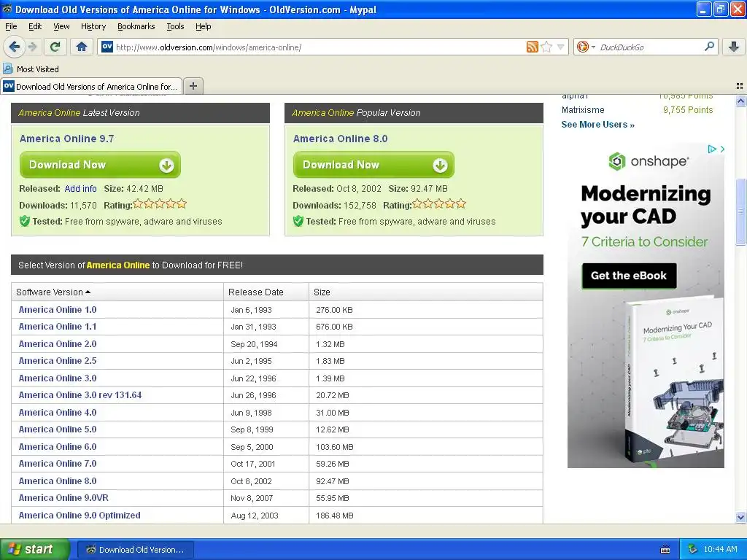Click the DuckDuckGo search field
747x560 pixels.
[650, 47]
